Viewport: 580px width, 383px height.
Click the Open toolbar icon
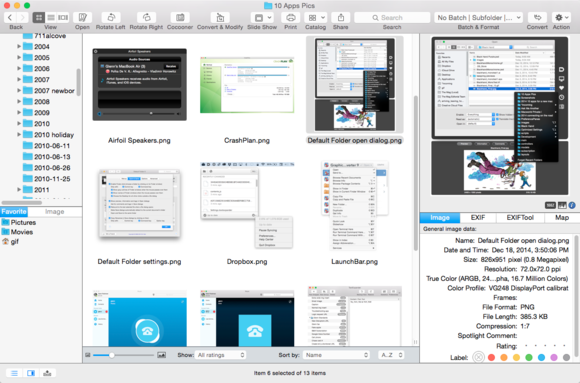coord(82,17)
